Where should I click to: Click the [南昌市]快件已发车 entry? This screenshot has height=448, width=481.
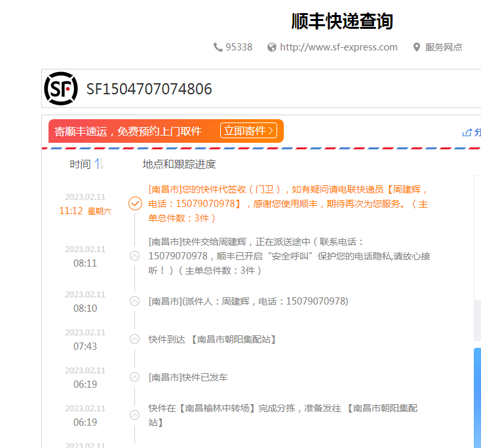188,377
